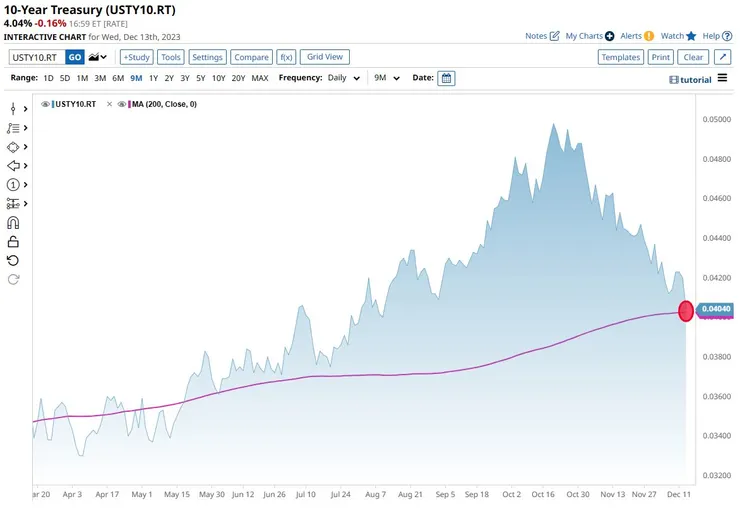740x513 pixels.
Task: Select the 1M range
Action: [x=82, y=78]
